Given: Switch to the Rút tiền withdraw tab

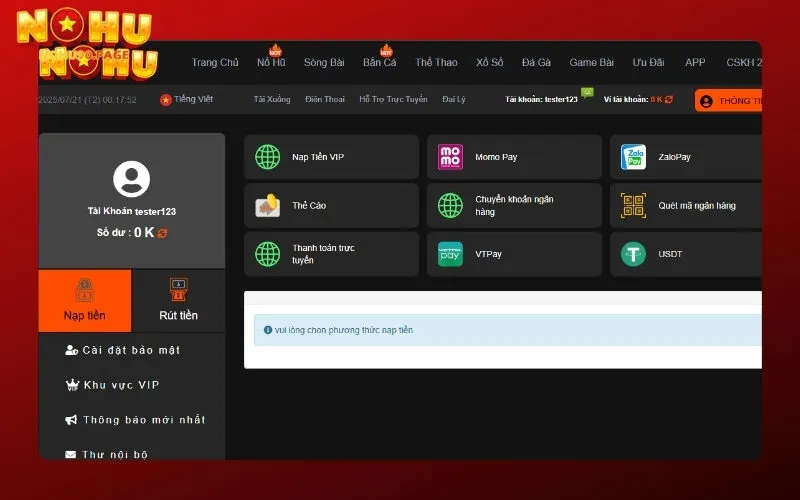Looking at the screenshot, I should tap(178, 301).
